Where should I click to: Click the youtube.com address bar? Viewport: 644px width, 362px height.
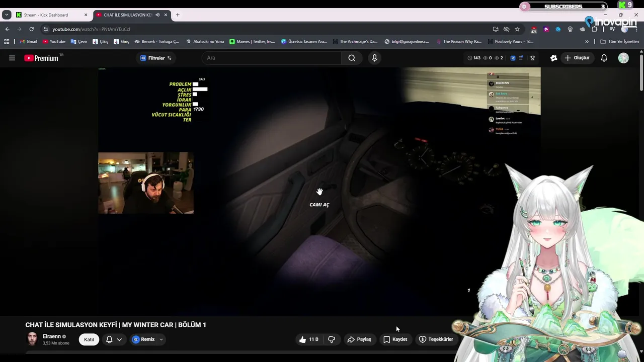point(272,29)
